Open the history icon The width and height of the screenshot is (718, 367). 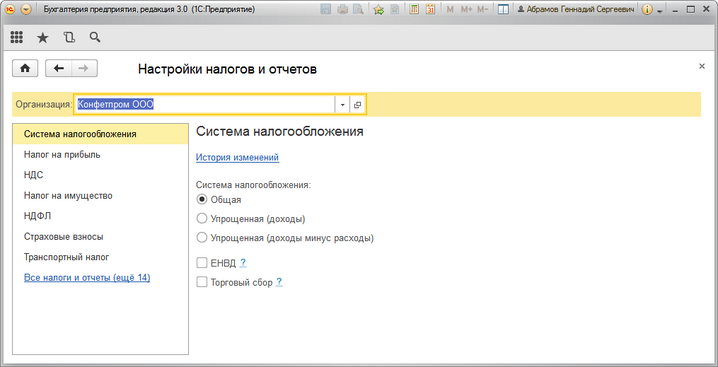69,38
